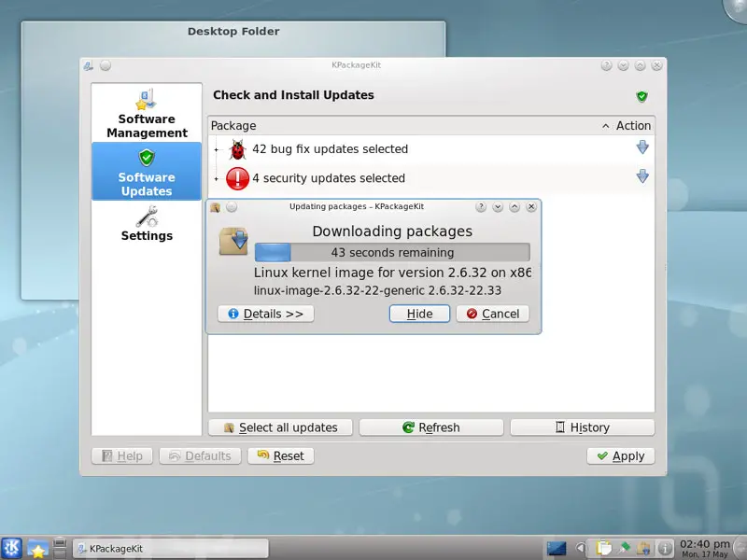Click the KPackageKit window menu icon in title bar
Image resolution: width=747 pixels, height=560 pixels.
(88, 65)
